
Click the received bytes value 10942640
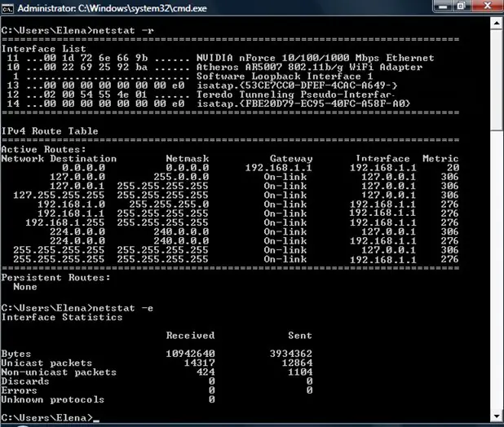pyautogui.click(x=190, y=354)
